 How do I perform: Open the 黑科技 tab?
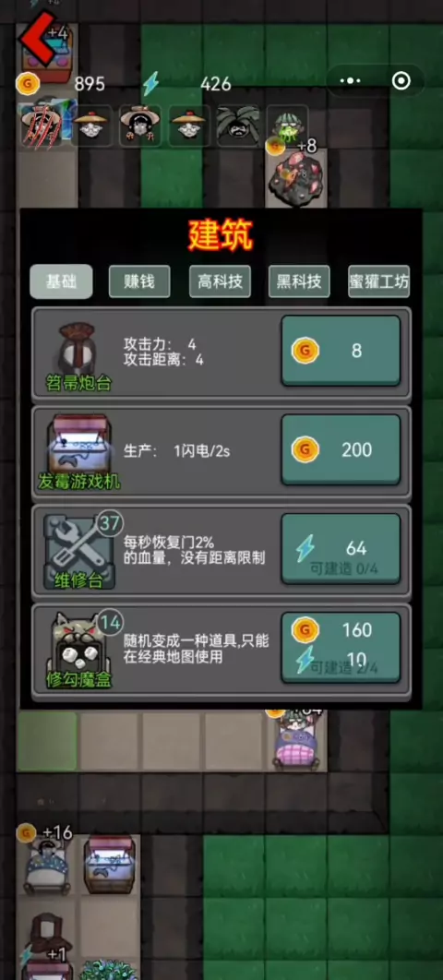click(299, 281)
